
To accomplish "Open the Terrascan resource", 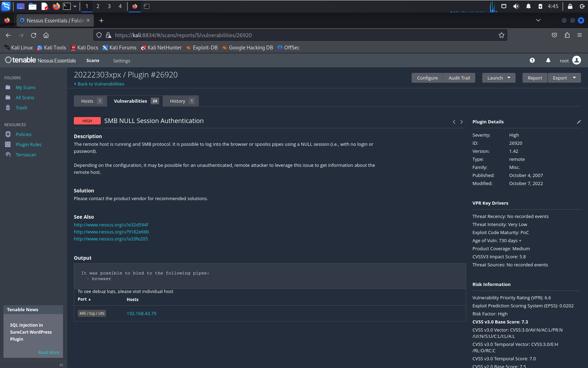I will click(26, 155).
